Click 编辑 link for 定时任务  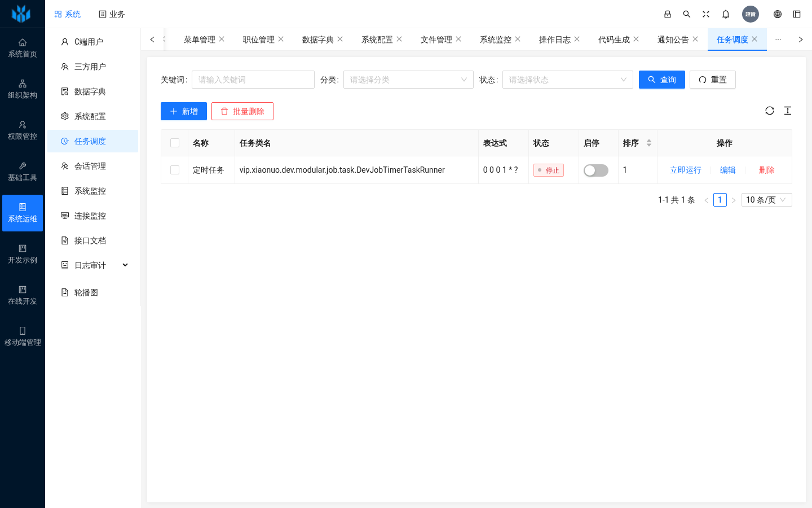tap(728, 170)
